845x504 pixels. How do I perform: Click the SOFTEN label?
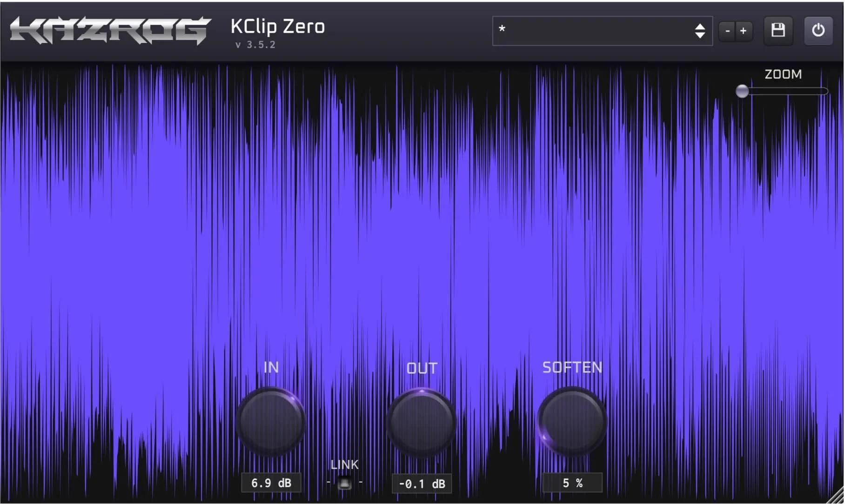tap(572, 367)
